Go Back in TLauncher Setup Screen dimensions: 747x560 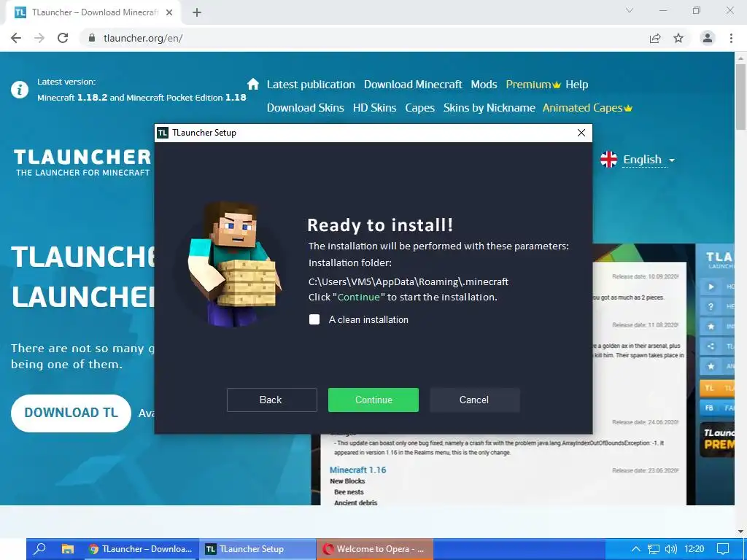[x=271, y=400]
